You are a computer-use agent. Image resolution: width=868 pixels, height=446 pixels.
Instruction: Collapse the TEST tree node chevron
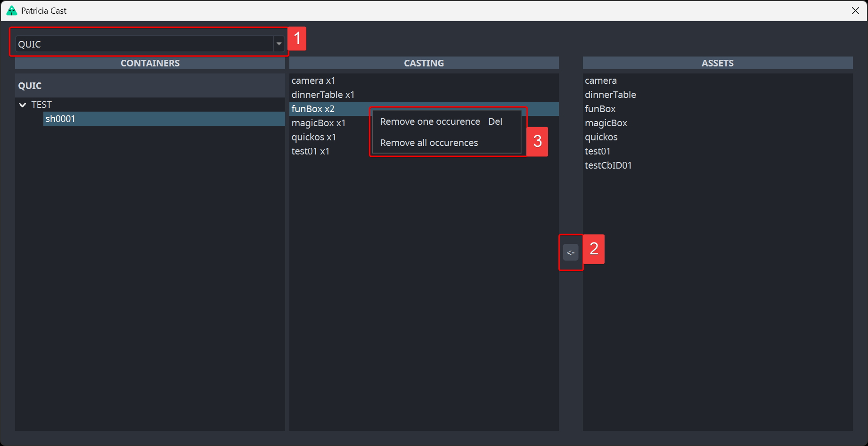22,105
